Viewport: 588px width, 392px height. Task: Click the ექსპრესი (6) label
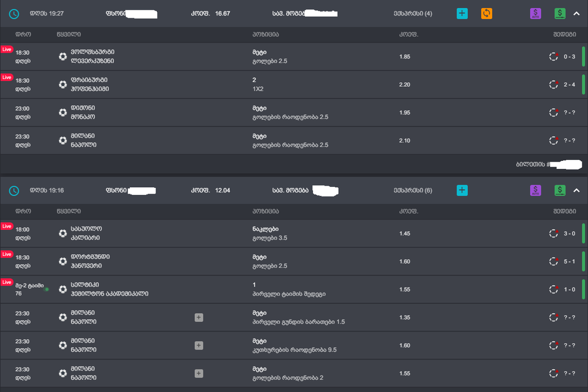tap(413, 190)
